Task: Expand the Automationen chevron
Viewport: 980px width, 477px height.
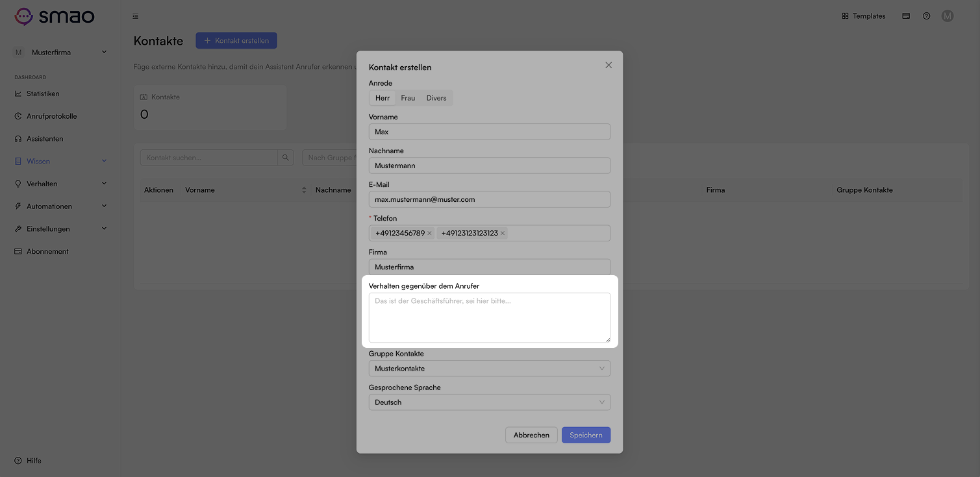Action: point(104,206)
